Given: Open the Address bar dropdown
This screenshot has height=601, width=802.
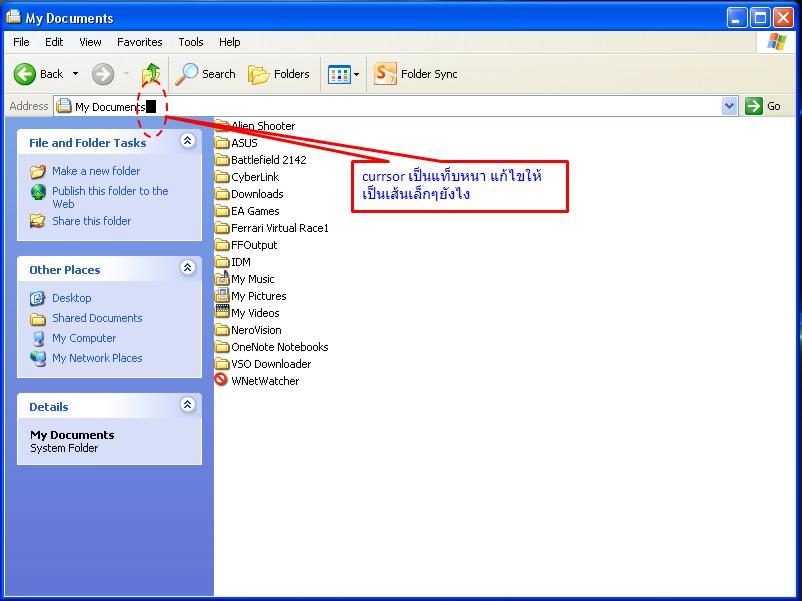Looking at the screenshot, I should point(729,106).
